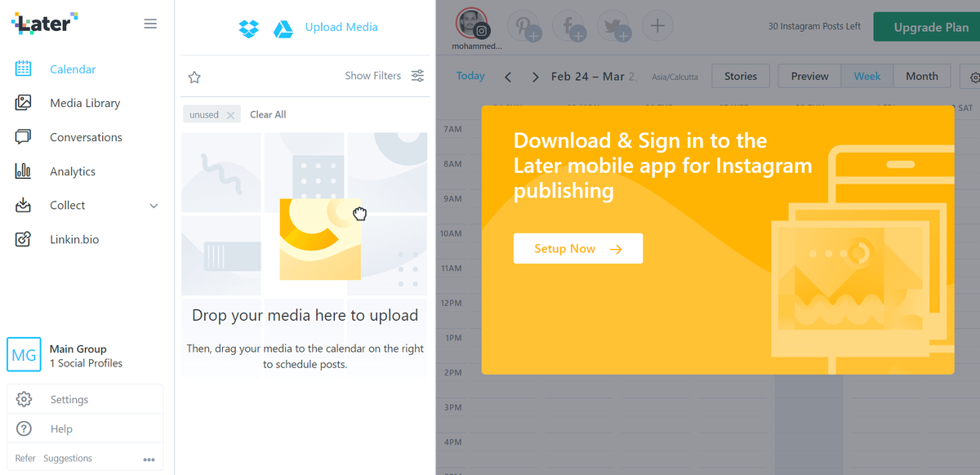Add a new social profile with plus
980x475 pixels.
tap(657, 26)
